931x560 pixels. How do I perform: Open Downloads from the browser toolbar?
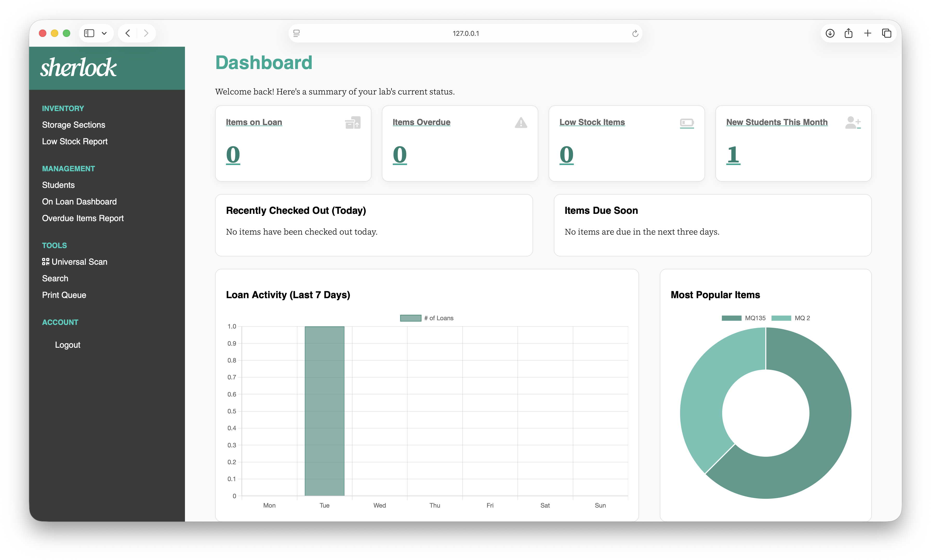[x=830, y=33]
